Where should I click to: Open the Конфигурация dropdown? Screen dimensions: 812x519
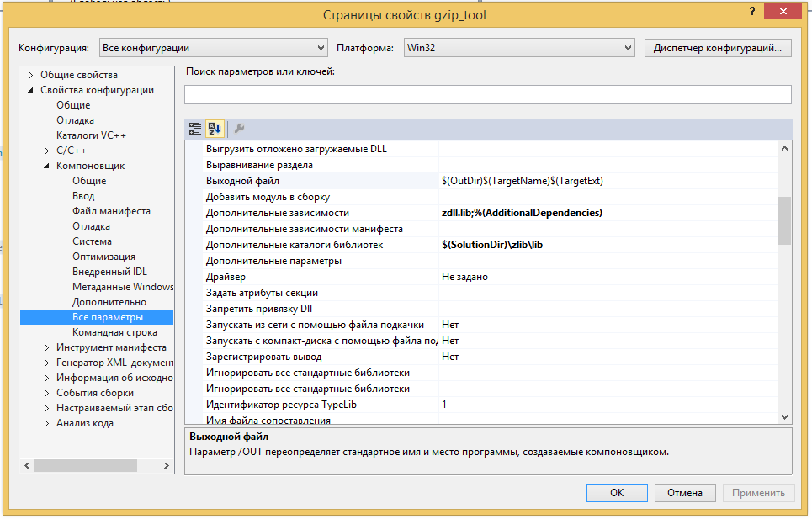(x=214, y=48)
